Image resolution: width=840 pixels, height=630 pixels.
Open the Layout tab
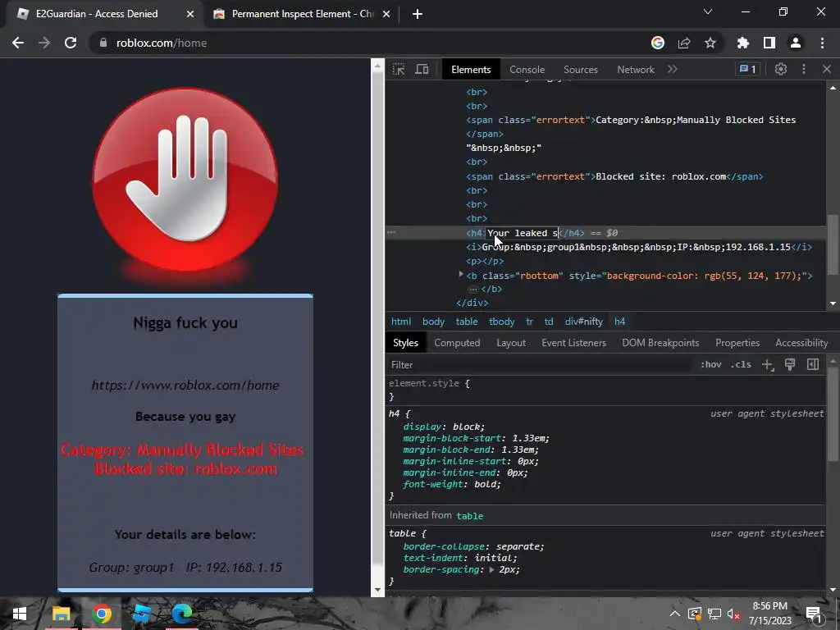click(x=510, y=343)
